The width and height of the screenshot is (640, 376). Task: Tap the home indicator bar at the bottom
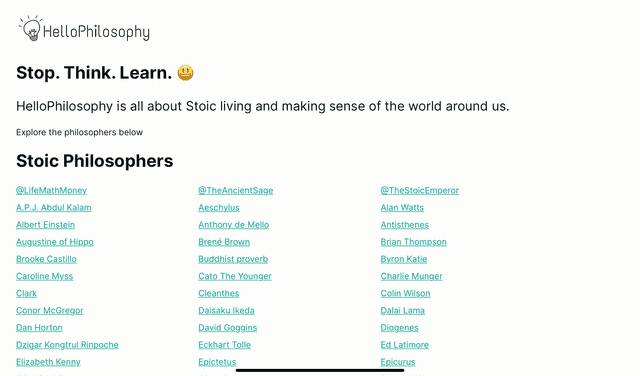coord(320,370)
